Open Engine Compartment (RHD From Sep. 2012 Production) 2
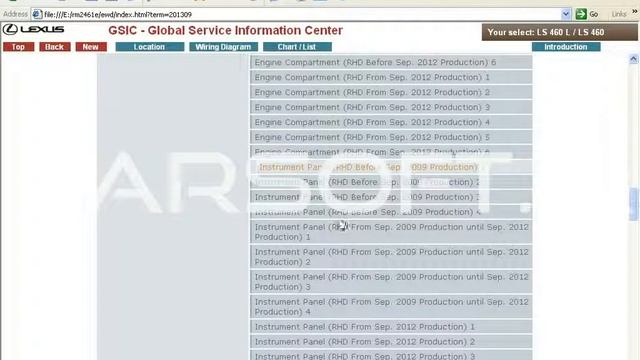Screen dimensions: 640x360 tap(391, 93)
